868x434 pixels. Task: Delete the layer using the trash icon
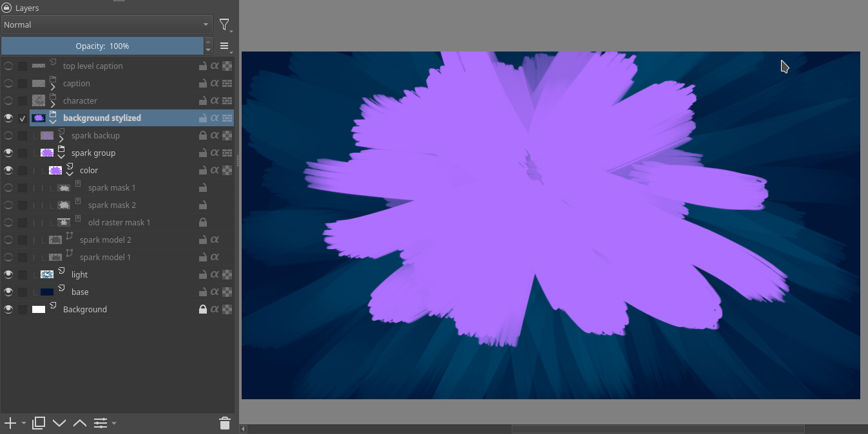[225, 423]
